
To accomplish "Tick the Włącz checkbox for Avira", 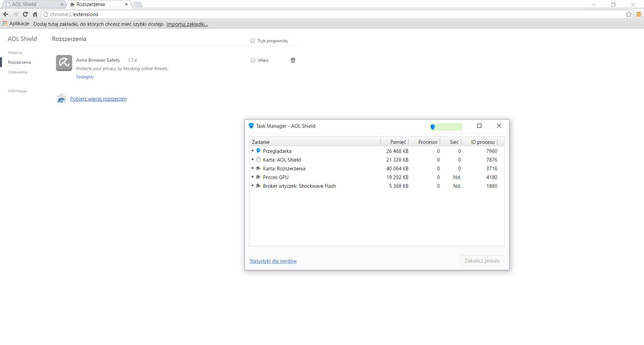I will pyautogui.click(x=253, y=60).
